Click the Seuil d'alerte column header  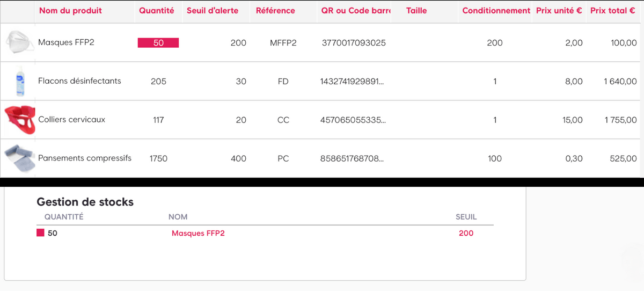213,11
